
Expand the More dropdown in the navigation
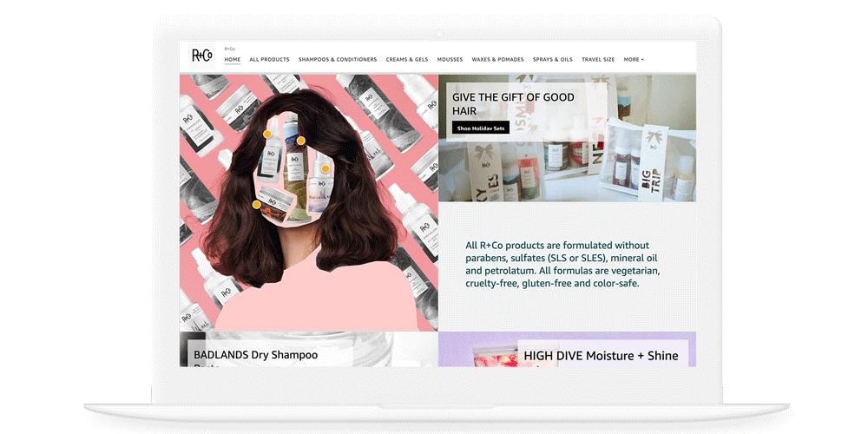pyautogui.click(x=634, y=60)
